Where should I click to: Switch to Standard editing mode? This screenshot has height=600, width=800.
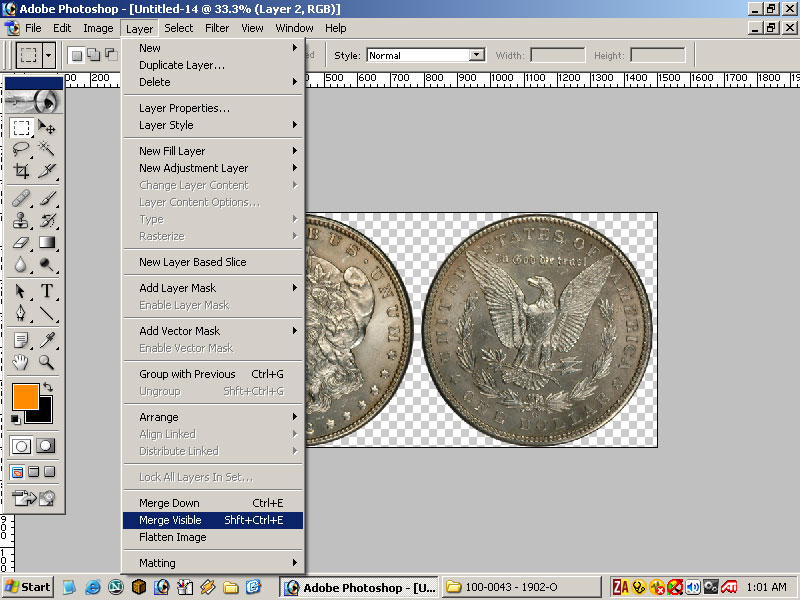tap(21, 446)
